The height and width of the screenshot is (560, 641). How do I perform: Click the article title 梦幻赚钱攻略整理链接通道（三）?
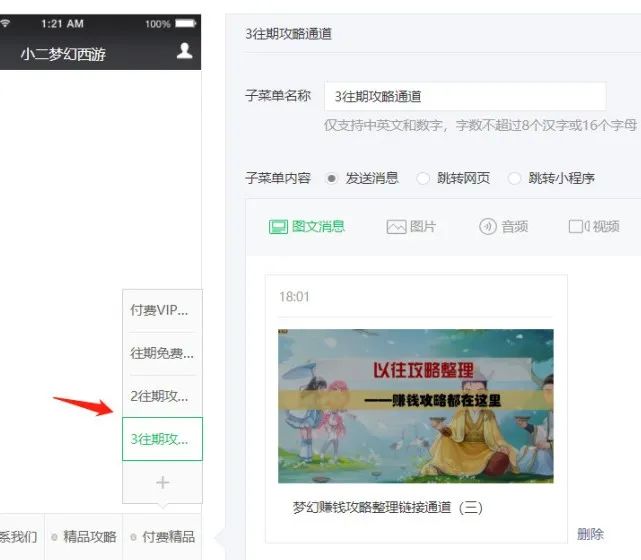[388, 508]
